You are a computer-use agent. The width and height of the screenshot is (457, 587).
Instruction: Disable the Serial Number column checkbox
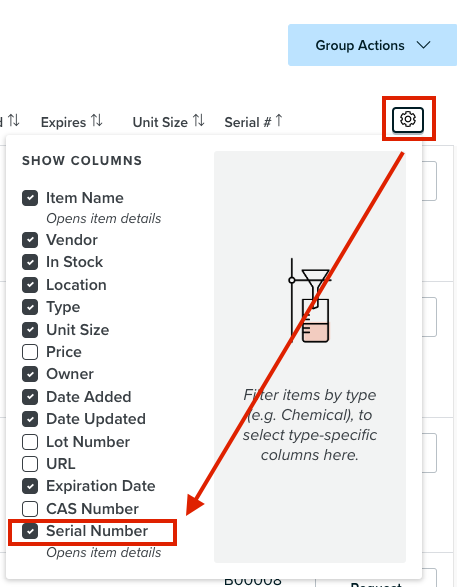click(x=30, y=531)
